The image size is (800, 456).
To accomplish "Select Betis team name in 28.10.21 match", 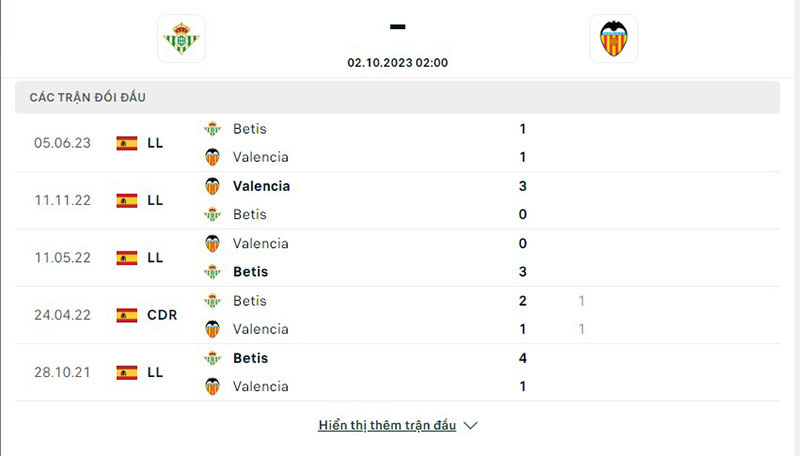I will (x=250, y=358).
